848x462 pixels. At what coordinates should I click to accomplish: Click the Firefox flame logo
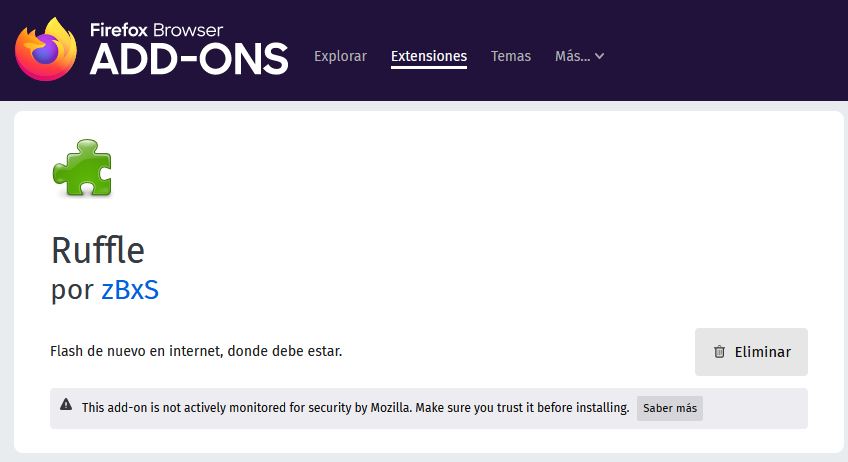(46, 49)
